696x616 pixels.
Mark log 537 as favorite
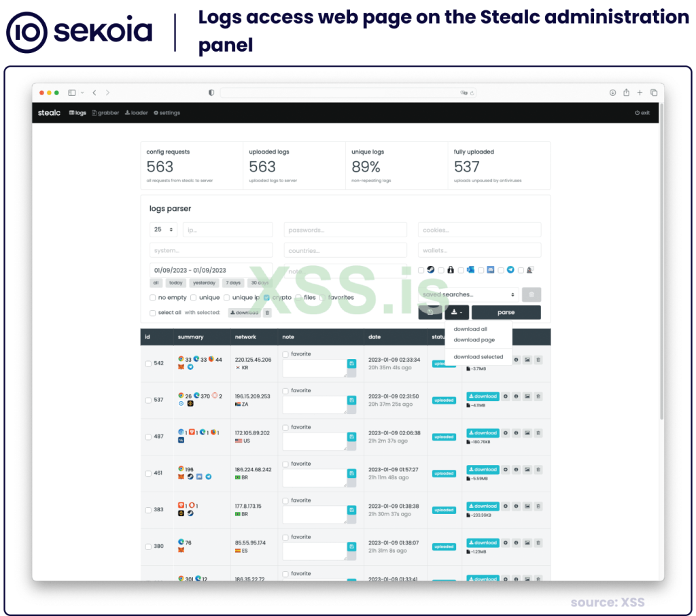point(285,391)
